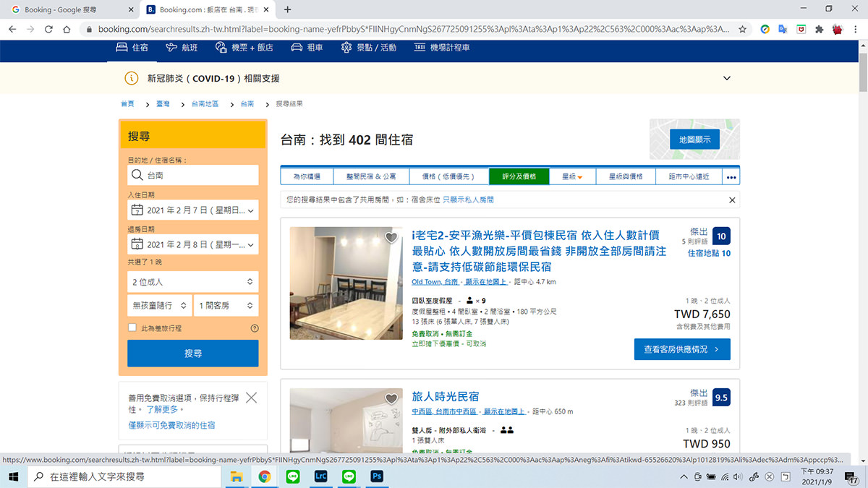The width and height of the screenshot is (868, 488).
Task: Check the 此為差旅行程 business trip checkbox
Action: tap(132, 327)
